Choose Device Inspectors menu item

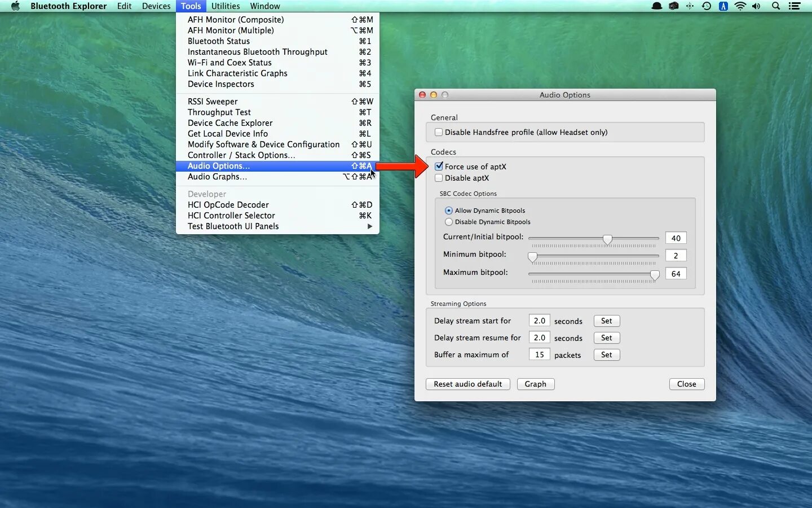click(277, 84)
